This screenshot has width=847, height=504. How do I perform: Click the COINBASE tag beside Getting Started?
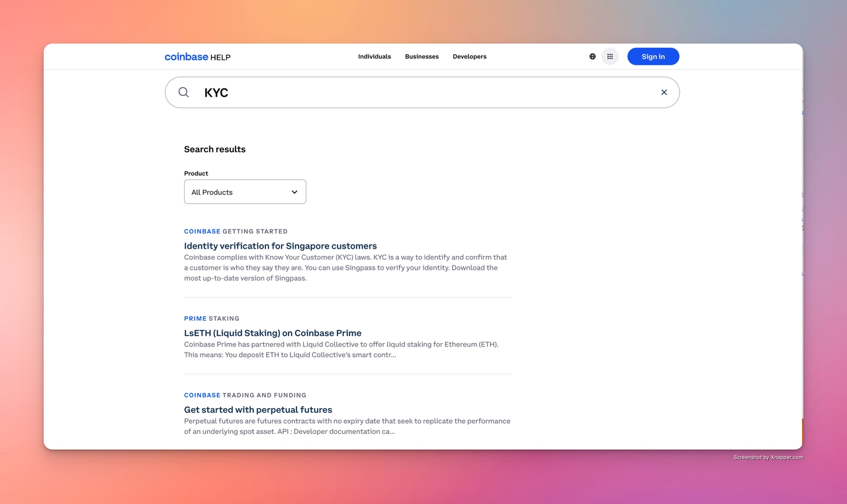[x=202, y=231]
